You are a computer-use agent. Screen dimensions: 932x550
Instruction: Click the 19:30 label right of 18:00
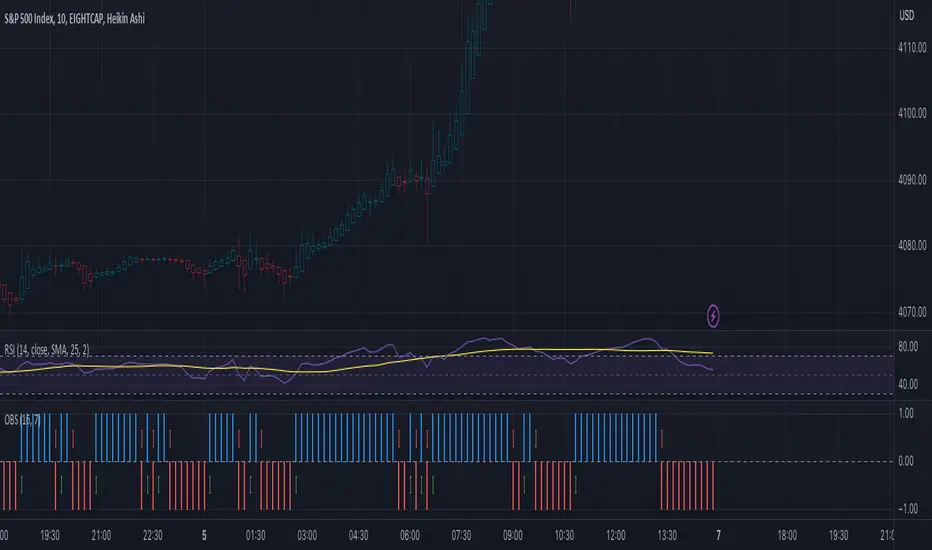click(839, 536)
